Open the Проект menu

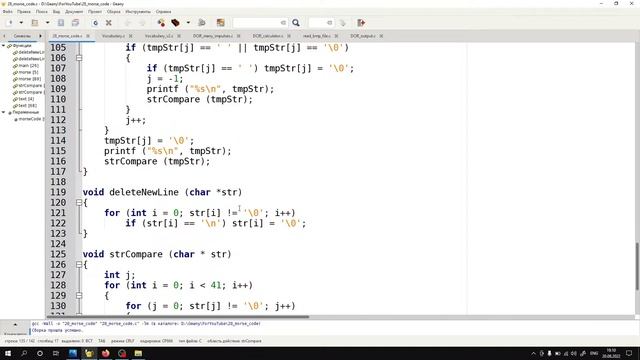click(95, 12)
